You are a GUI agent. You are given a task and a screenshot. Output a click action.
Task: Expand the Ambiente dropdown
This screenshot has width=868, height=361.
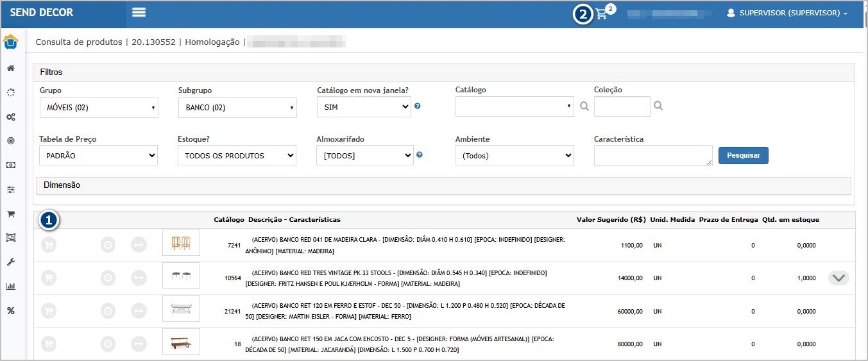pyautogui.click(x=514, y=155)
